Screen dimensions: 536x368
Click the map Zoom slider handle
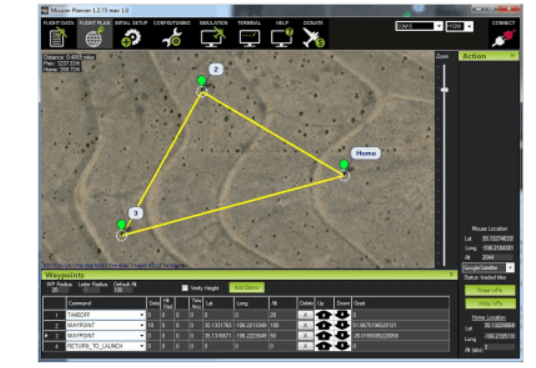coord(444,90)
